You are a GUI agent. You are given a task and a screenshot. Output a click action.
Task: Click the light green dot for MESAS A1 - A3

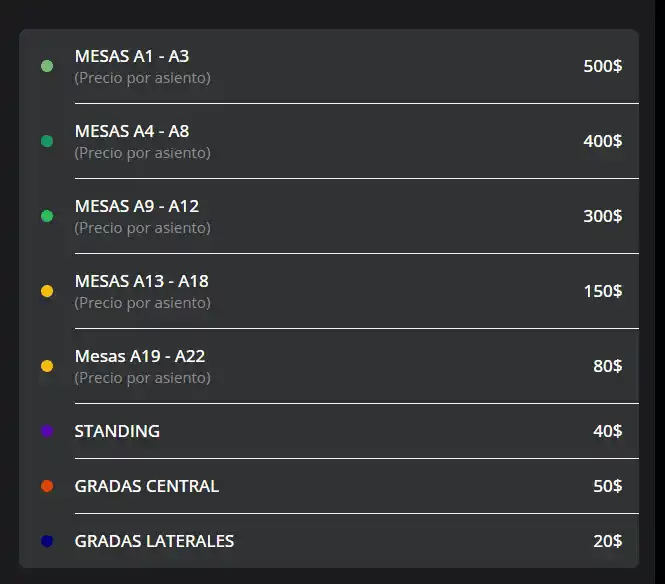click(47, 66)
